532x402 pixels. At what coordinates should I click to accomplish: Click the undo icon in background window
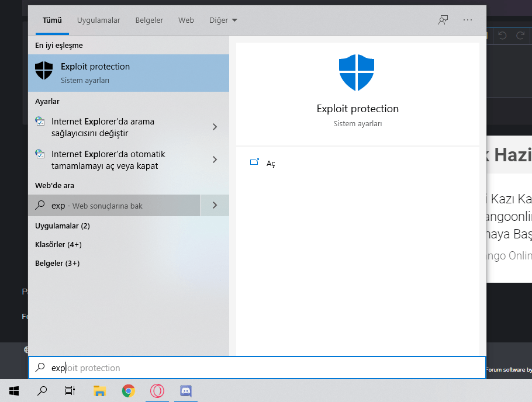(503, 35)
